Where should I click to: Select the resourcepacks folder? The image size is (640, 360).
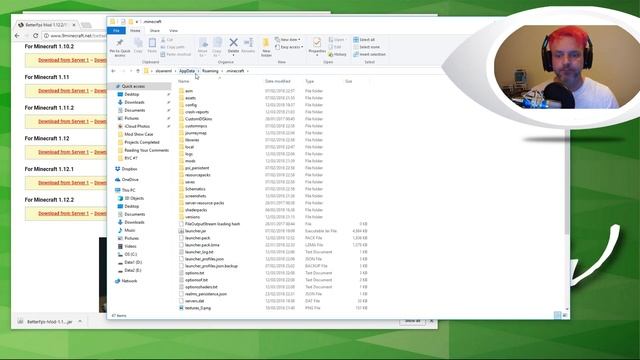(x=195, y=175)
